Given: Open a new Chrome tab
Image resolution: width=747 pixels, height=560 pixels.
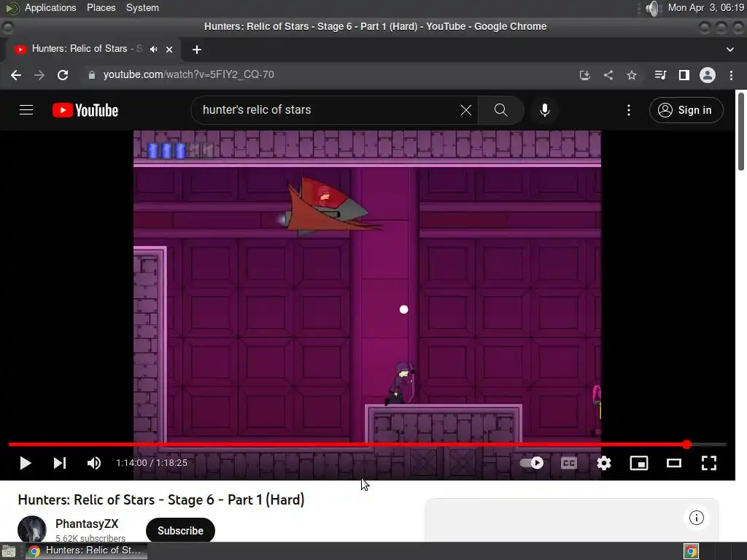Looking at the screenshot, I should click(197, 49).
